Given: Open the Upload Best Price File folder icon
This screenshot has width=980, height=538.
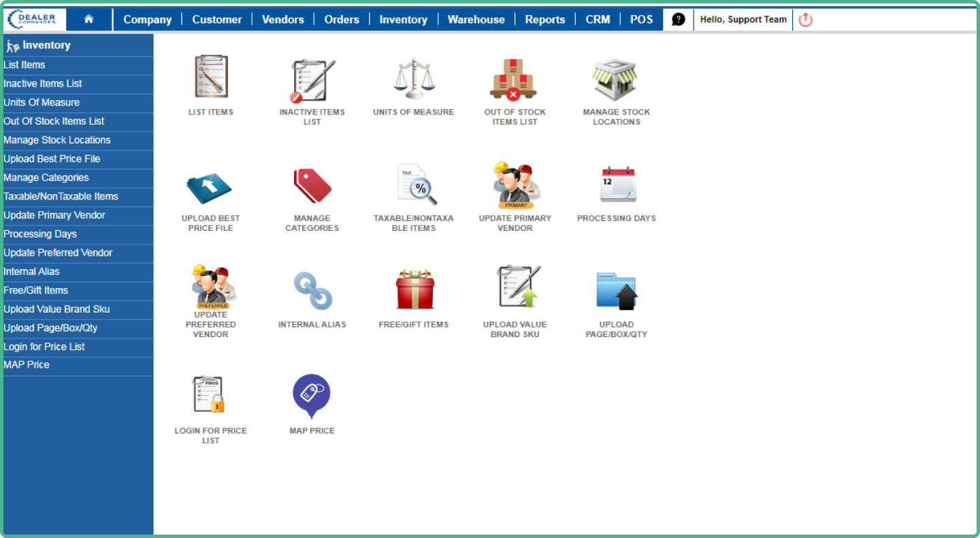Looking at the screenshot, I should (210, 187).
